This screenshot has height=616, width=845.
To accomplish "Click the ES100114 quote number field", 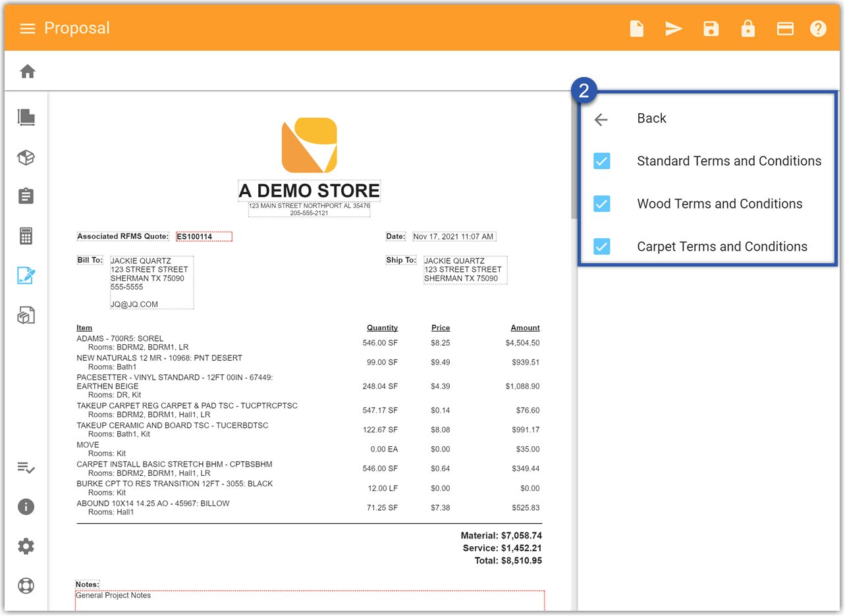I will click(204, 236).
